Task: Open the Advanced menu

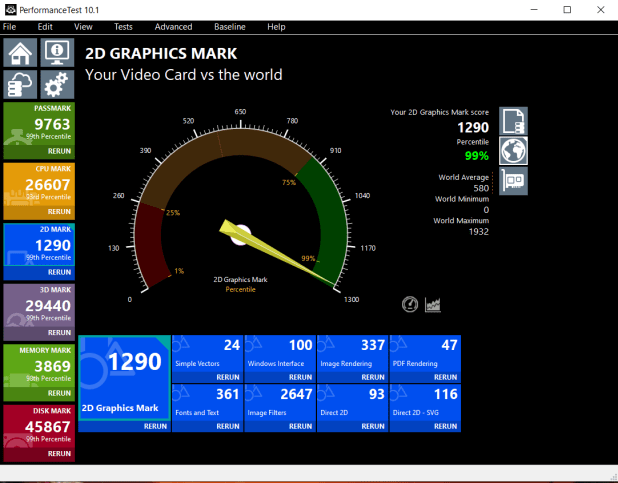Action: click(173, 27)
